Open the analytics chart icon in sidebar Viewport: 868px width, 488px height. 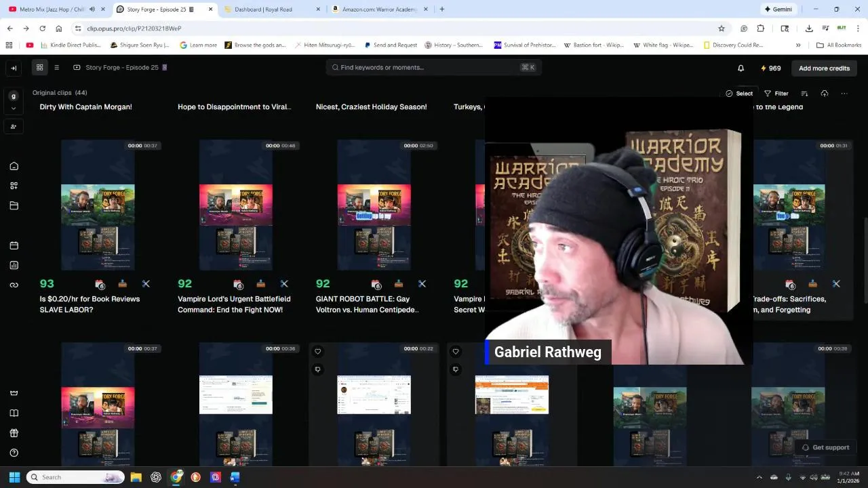tap(14, 265)
